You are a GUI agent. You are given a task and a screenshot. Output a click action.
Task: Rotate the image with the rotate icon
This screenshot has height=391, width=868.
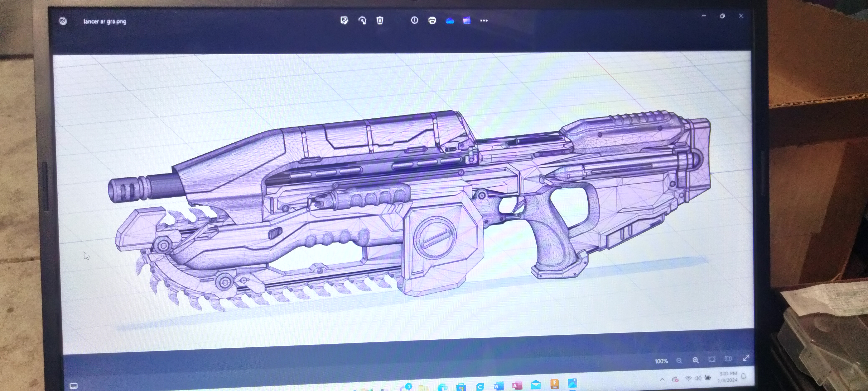[x=362, y=21]
